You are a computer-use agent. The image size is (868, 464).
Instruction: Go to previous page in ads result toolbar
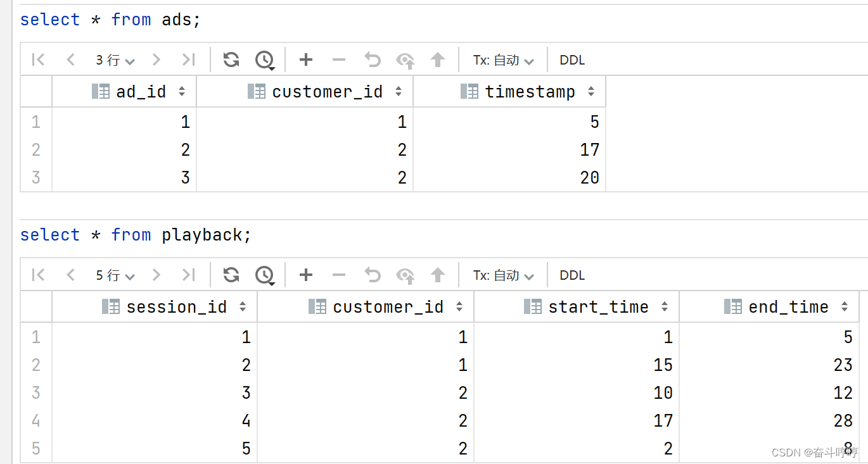[70, 60]
